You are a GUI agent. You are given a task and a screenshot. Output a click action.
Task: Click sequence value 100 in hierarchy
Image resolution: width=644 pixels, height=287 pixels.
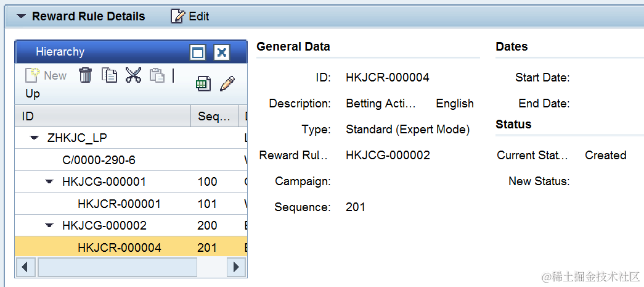tap(208, 181)
